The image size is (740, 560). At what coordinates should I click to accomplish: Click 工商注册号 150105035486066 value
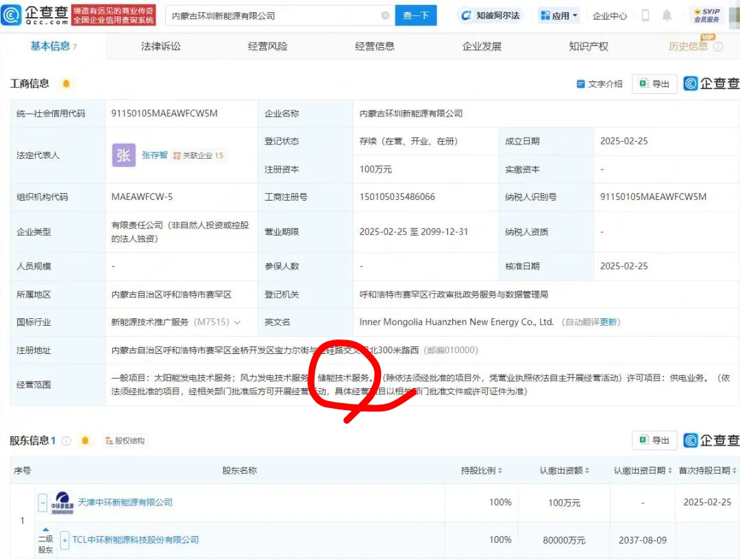click(x=397, y=196)
